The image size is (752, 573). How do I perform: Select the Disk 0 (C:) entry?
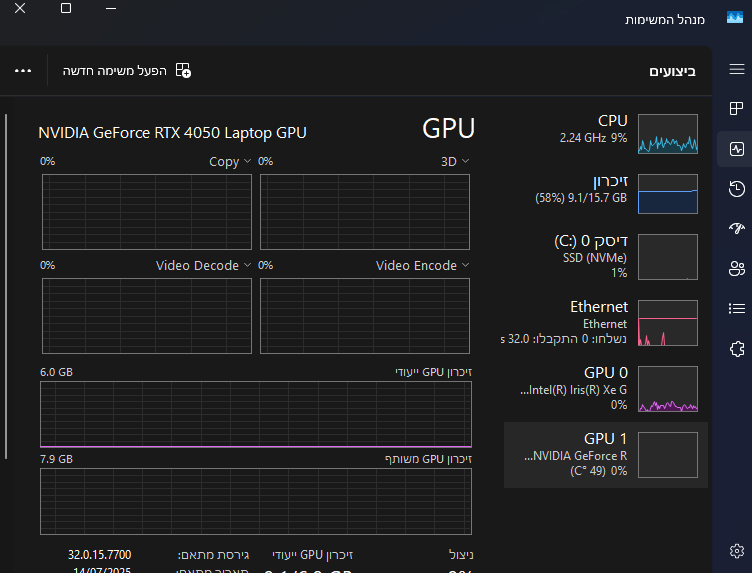coord(606,257)
